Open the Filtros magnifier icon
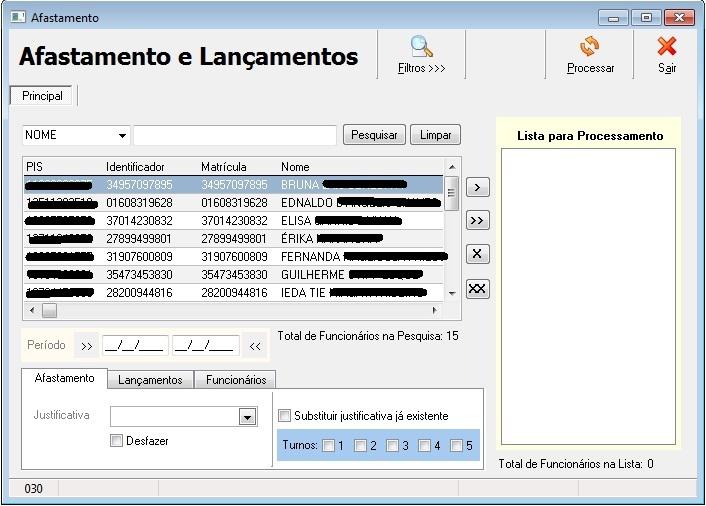 (421, 47)
